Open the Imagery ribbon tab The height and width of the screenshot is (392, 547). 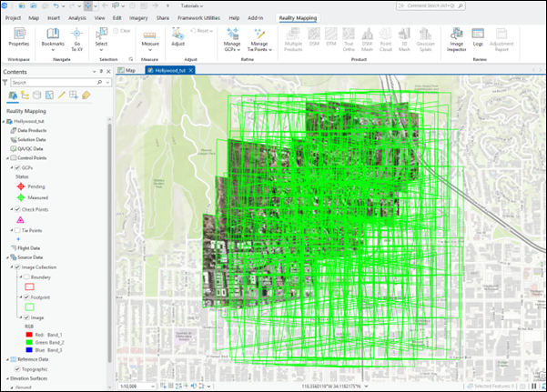click(x=137, y=17)
